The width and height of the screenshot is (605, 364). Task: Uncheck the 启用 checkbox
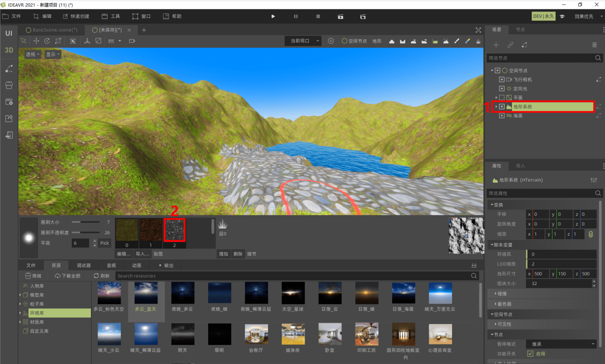click(530, 353)
